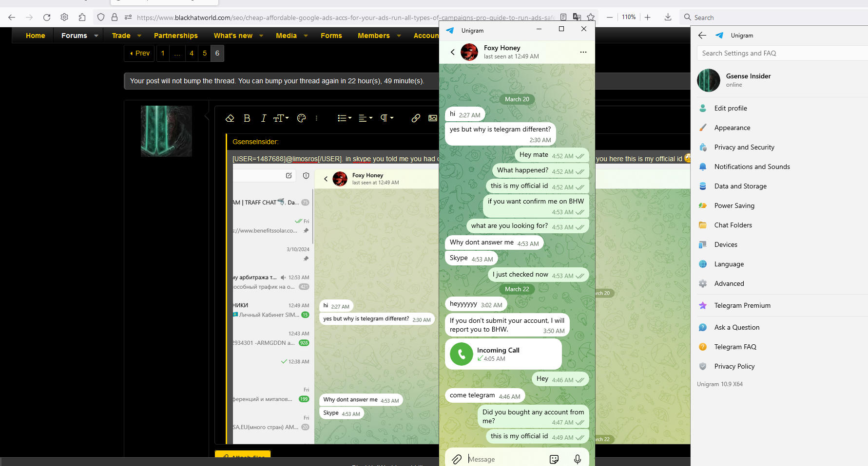This screenshot has height=466, width=868.
Task: Click the site lock icon
Action: point(115,18)
